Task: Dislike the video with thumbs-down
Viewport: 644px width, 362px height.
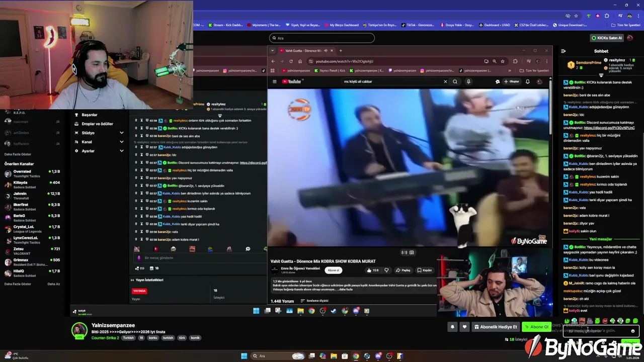Action: click(386, 270)
